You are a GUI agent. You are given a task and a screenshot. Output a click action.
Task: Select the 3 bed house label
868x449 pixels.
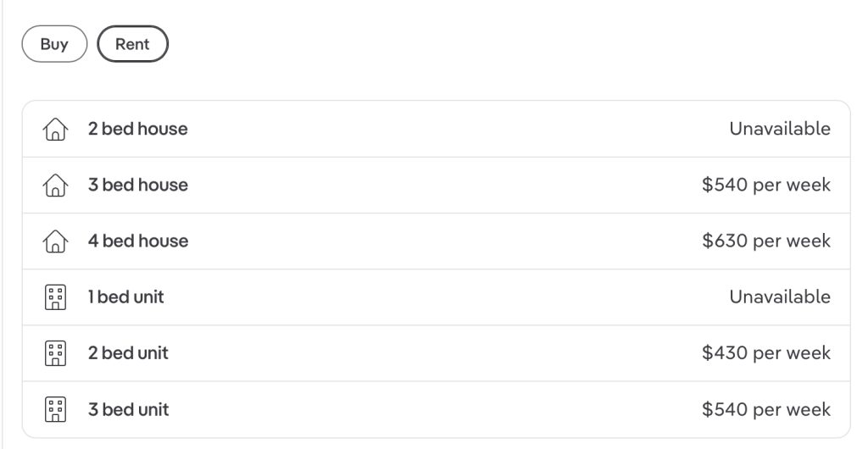(138, 185)
